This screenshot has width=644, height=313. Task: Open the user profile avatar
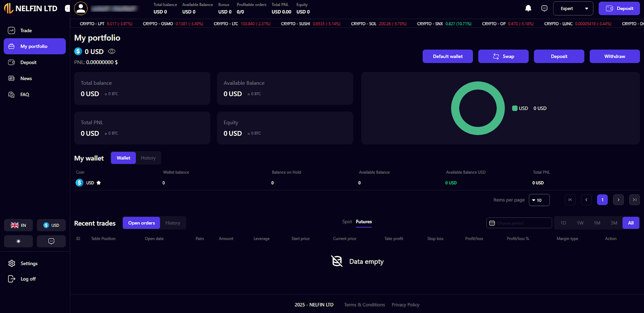pos(81,8)
